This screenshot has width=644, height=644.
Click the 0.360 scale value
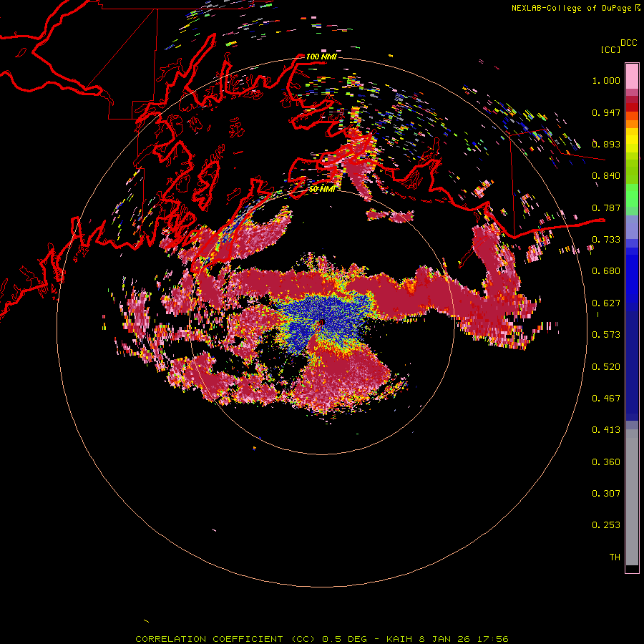[x=606, y=462]
